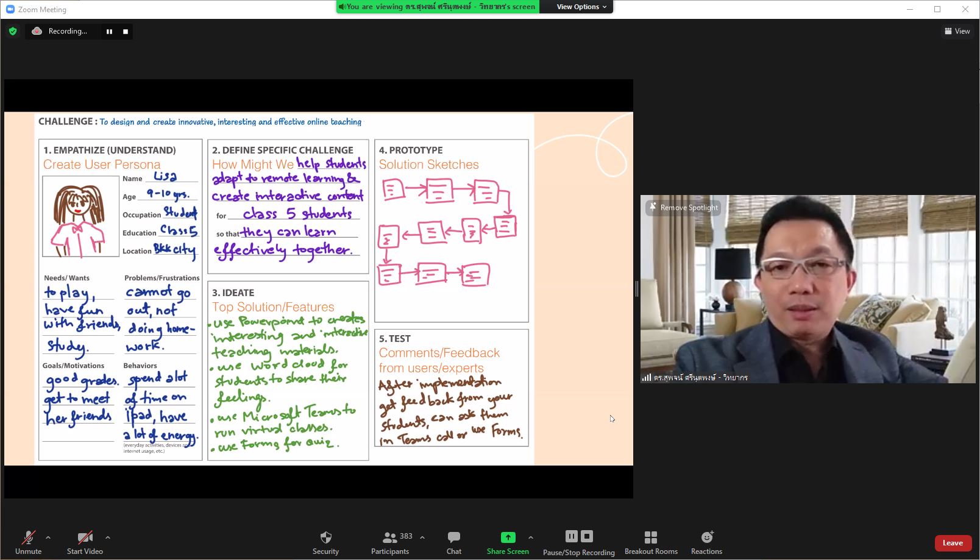
Task: Click the panel divider handle beside video
Action: click(x=637, y=289)
